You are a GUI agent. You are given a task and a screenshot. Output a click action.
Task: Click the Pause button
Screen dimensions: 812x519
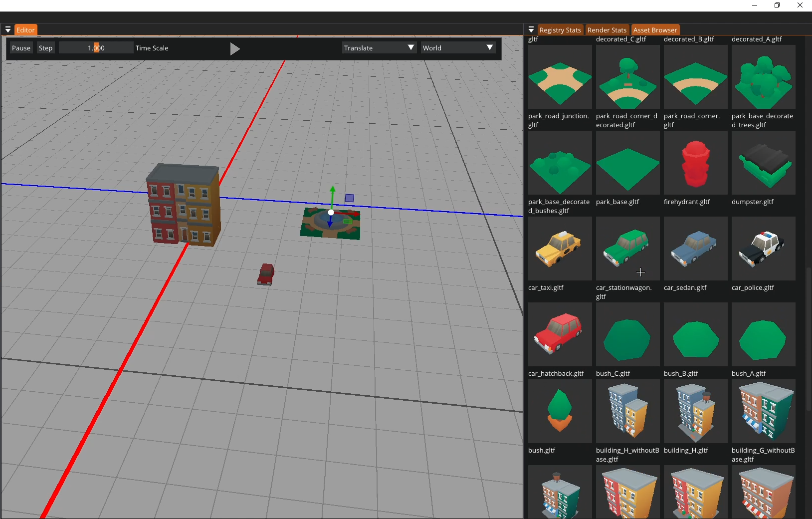(21, 48)
